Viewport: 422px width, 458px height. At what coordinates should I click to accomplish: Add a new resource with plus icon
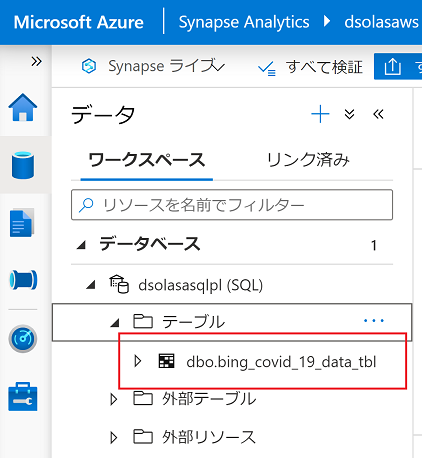point(320,114)
